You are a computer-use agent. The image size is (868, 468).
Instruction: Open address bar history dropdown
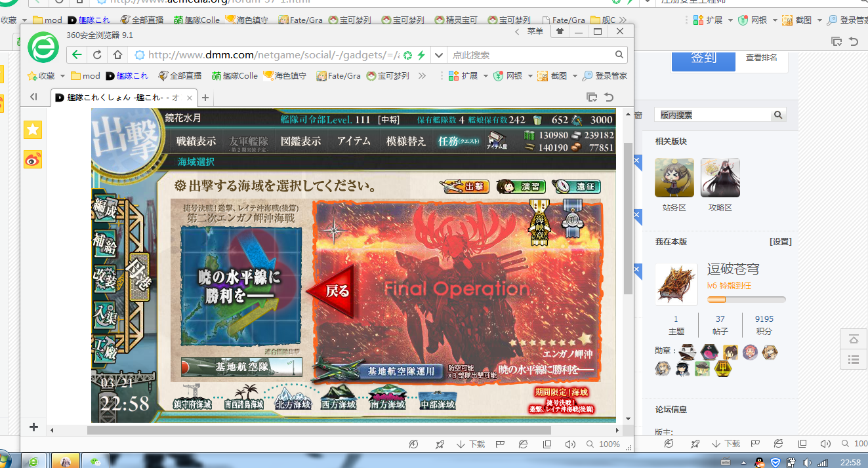click(x=439, y=55)
